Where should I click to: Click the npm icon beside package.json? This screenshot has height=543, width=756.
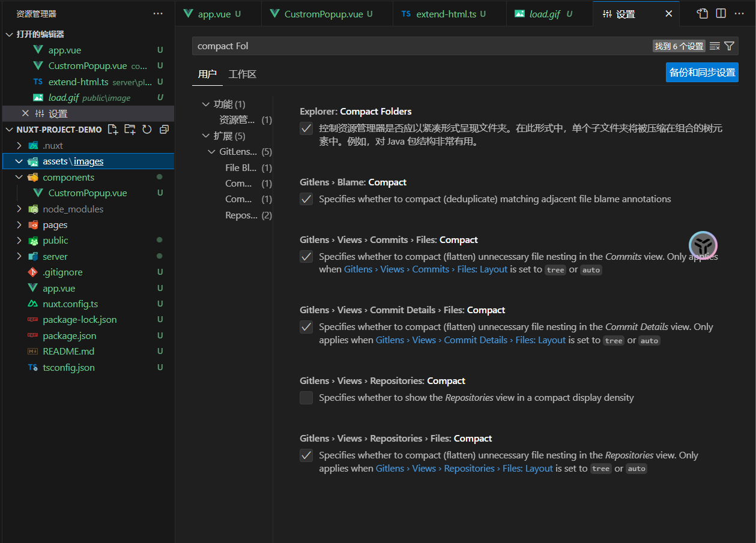33,336
